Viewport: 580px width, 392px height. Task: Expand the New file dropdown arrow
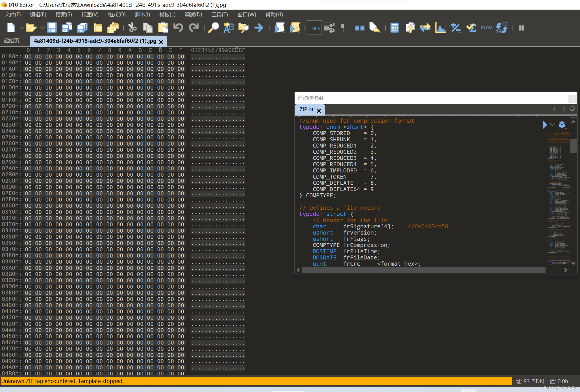tap(22, 28)
